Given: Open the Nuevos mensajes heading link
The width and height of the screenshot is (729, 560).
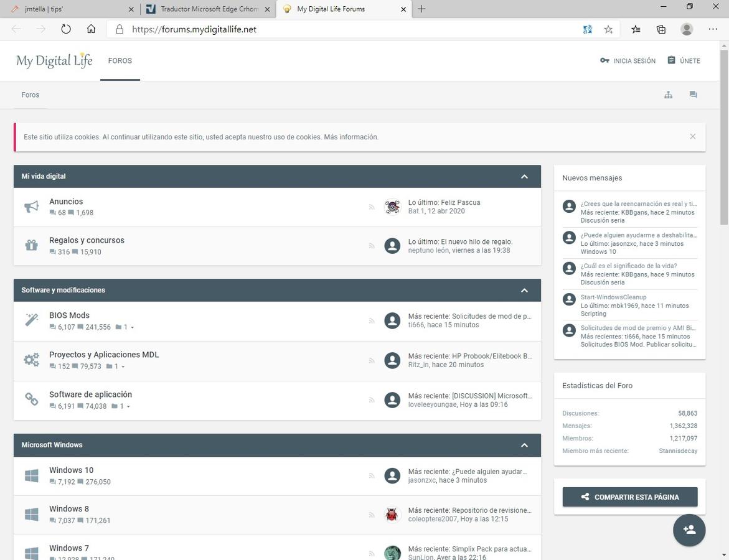Looking at the screenshot, I should tap(592, 178).
